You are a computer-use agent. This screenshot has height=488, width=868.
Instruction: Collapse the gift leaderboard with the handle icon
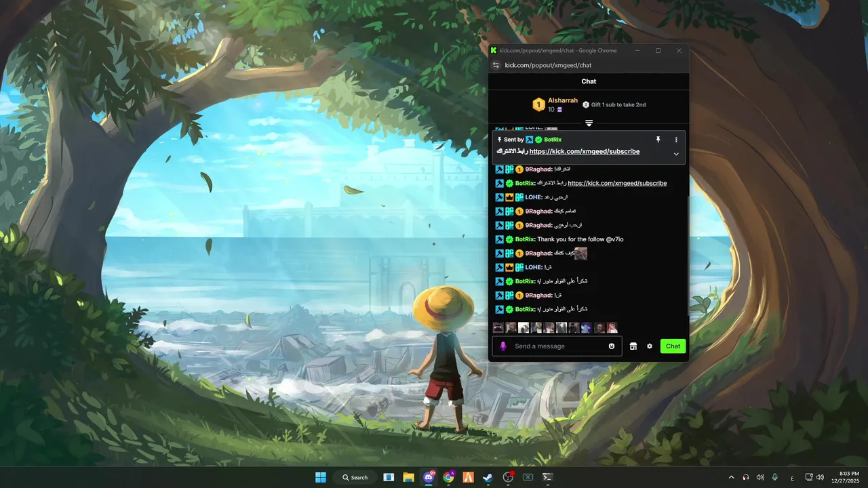(x=589, y=123)
